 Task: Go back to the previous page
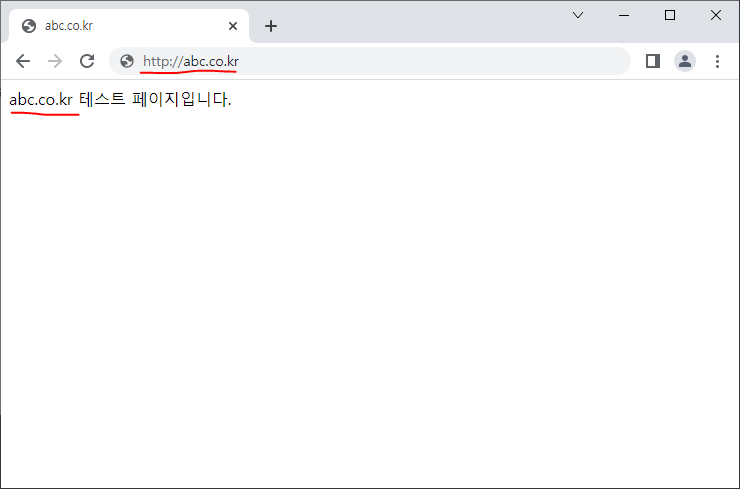pos(23,61)
